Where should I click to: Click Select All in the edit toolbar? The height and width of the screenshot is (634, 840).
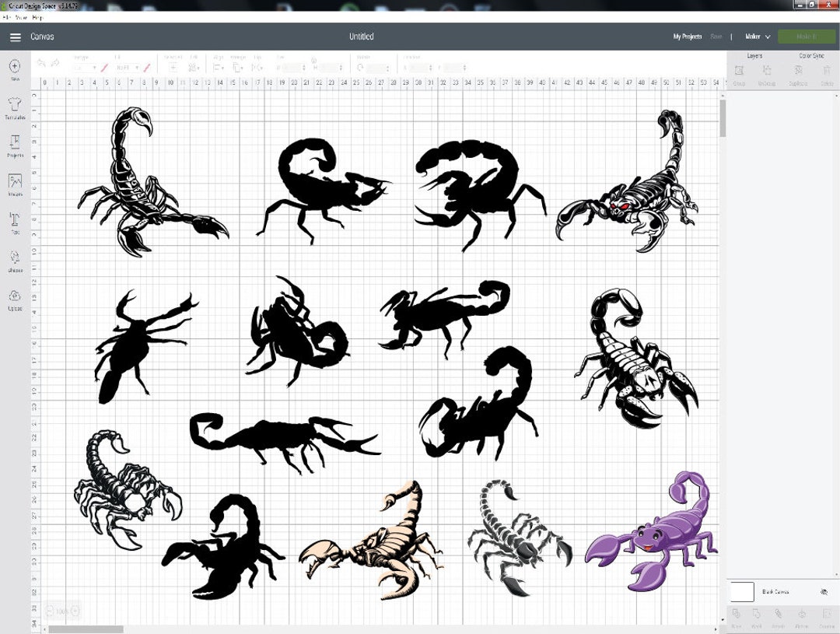[x=173, y=67]
